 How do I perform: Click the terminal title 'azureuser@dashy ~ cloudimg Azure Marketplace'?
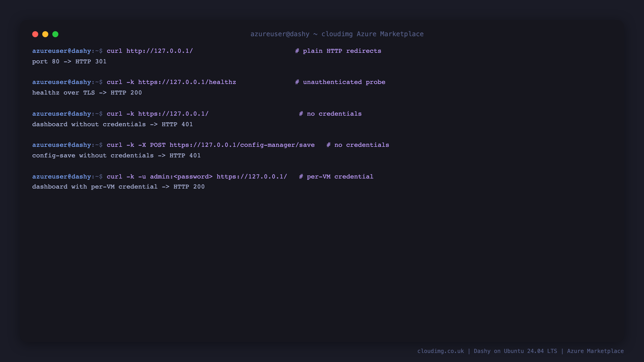337,34
